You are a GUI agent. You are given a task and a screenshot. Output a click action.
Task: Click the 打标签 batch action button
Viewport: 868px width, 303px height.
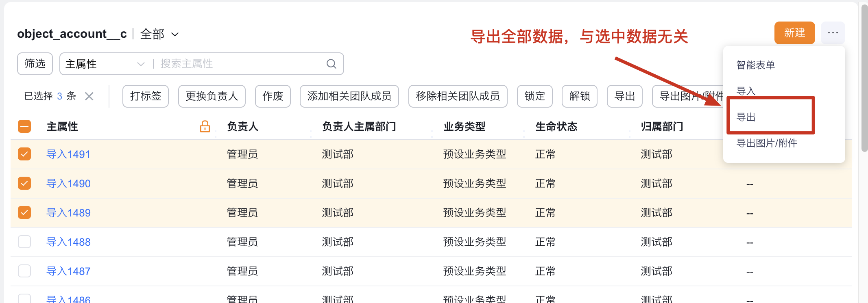[146, 96]
